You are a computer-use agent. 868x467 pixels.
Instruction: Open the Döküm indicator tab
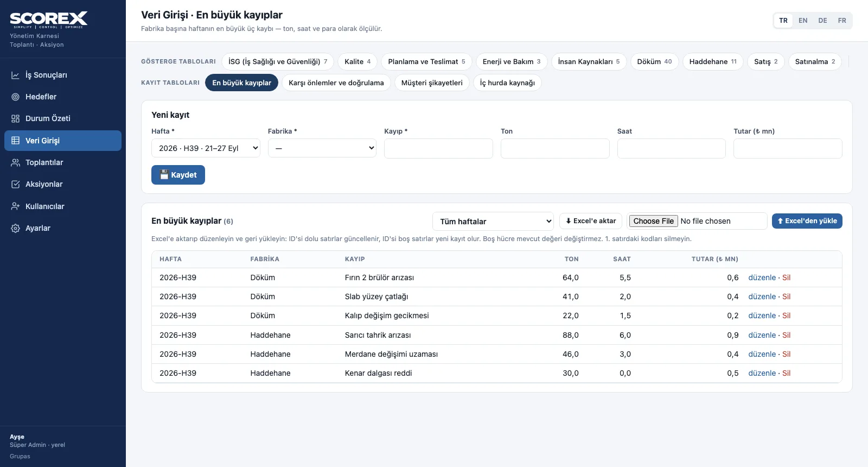coord(654,62)
